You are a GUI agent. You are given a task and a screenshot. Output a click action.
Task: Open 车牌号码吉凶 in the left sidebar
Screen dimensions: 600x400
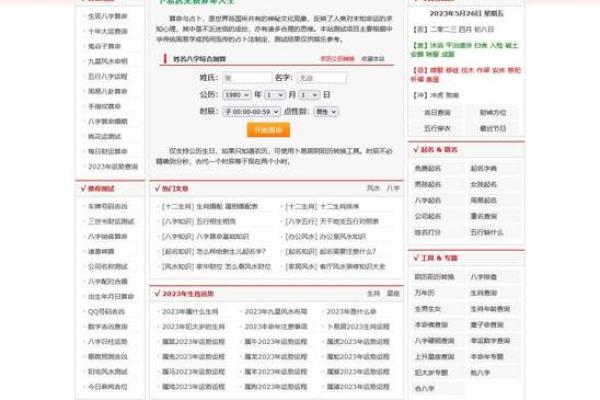point(108,206)
